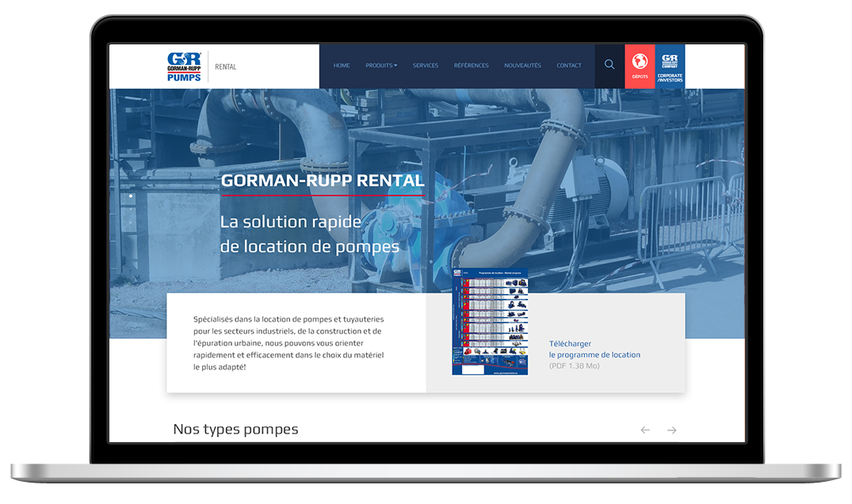
Task: Open the Corporate Investors button
Action: pyautogui.click(x=670, y=67)
